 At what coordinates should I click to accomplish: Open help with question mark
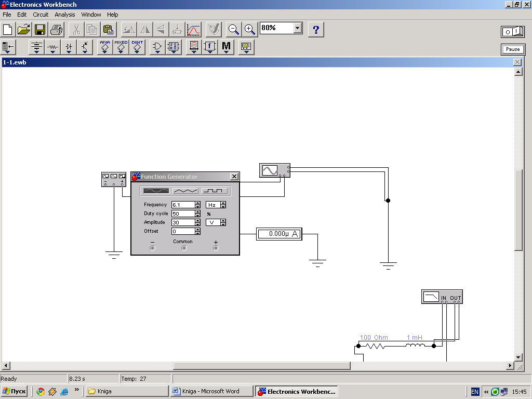click(316, 30)
